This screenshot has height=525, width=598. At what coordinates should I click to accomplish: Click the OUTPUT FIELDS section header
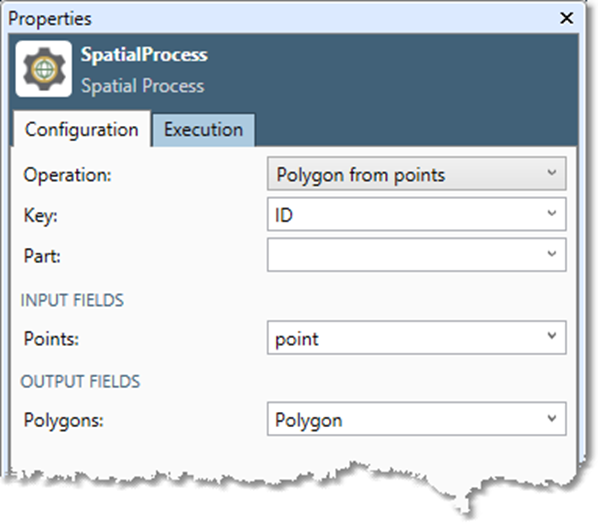80,381
